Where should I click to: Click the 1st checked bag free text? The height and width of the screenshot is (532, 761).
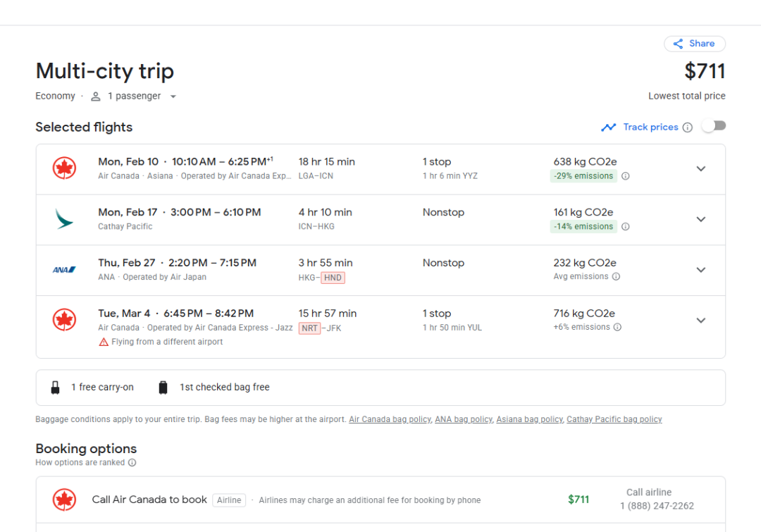[225, 387]
